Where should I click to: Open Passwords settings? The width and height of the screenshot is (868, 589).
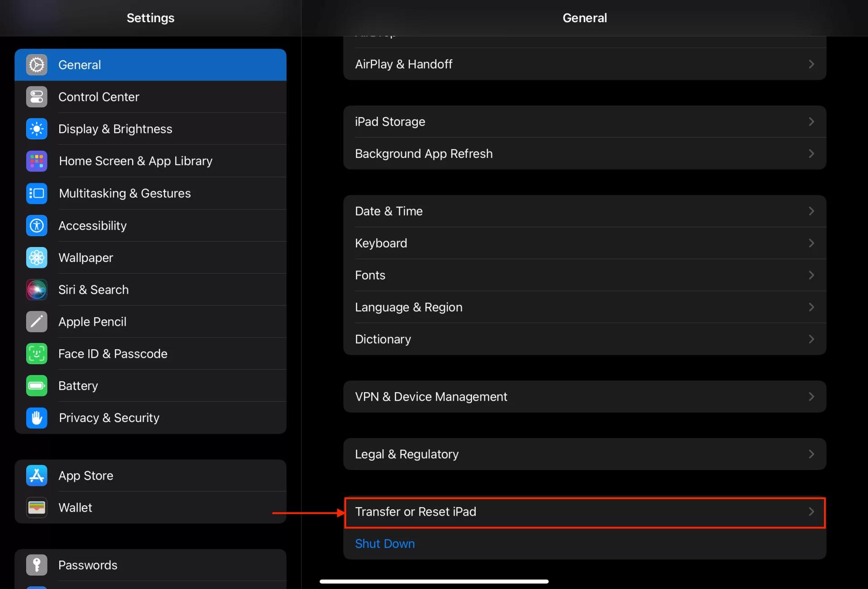(151, 565)
